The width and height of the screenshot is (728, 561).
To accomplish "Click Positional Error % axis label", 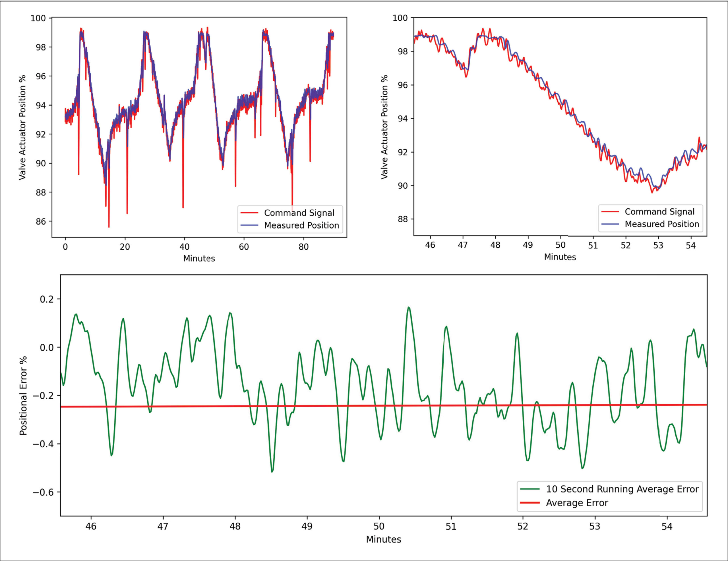I will tap(23, 396).
